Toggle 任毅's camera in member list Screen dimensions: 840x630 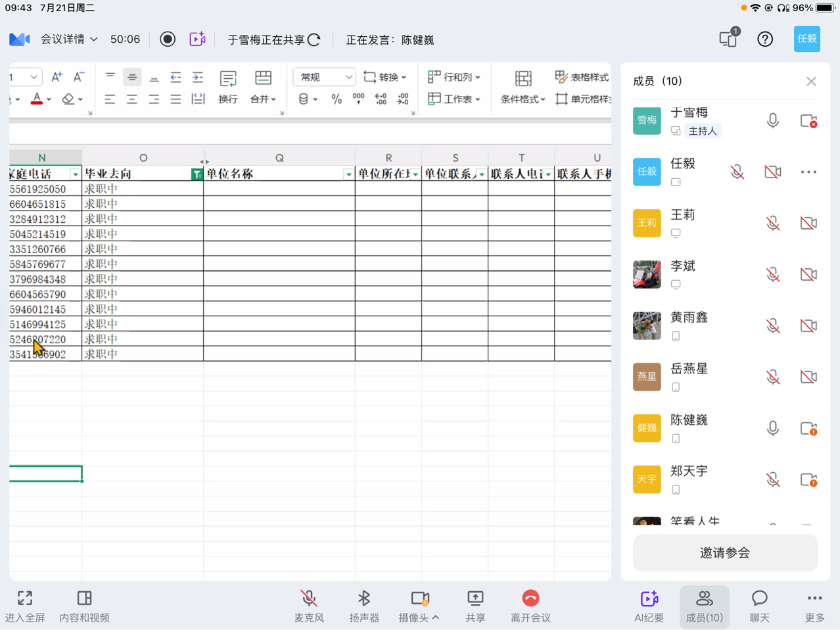(x=773, y=172)
